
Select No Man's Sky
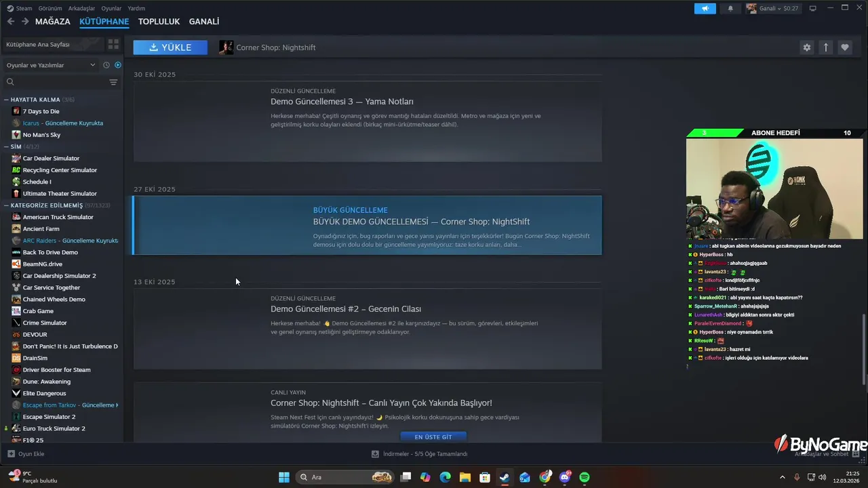point(41,135)
